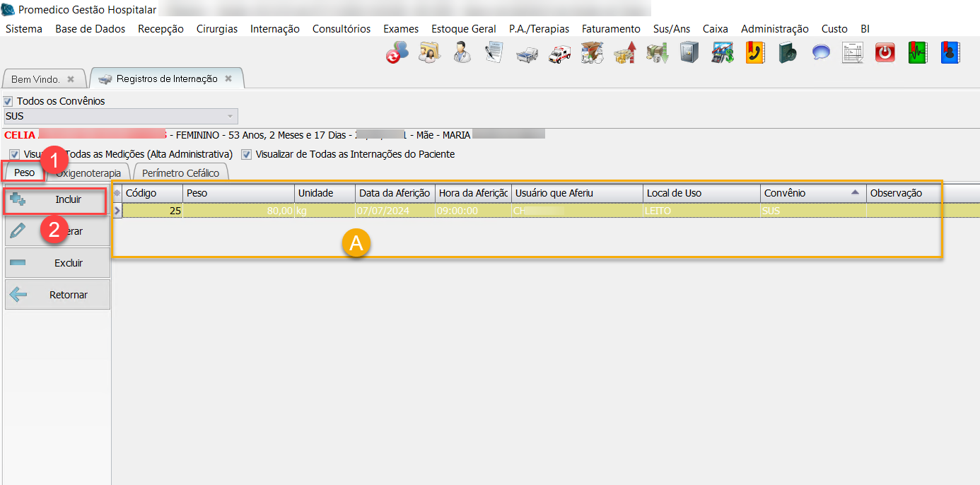Image resolution: width=980 pixels, height=485 pixels.
Task: Uncheck Visualizar de Todas as Internações do Paciente
Action: (247, 154)
